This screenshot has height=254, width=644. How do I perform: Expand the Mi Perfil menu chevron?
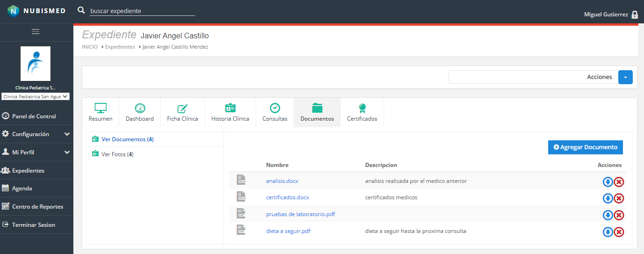pos(67,152)
